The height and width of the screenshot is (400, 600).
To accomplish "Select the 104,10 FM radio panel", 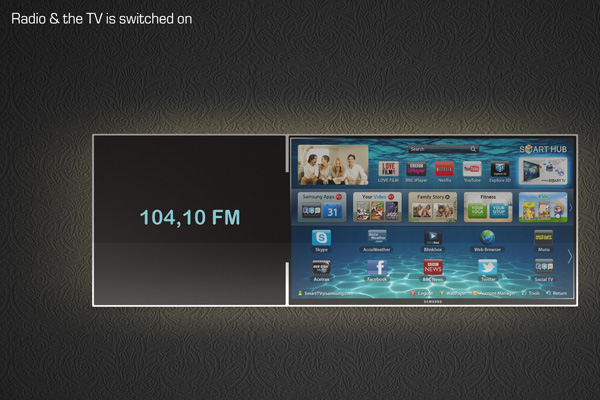I will click(189, 219).
